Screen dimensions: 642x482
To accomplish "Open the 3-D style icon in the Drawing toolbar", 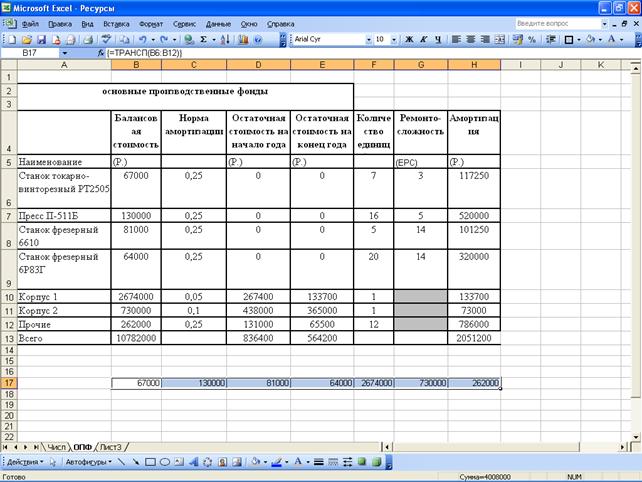I will point(376,462).
